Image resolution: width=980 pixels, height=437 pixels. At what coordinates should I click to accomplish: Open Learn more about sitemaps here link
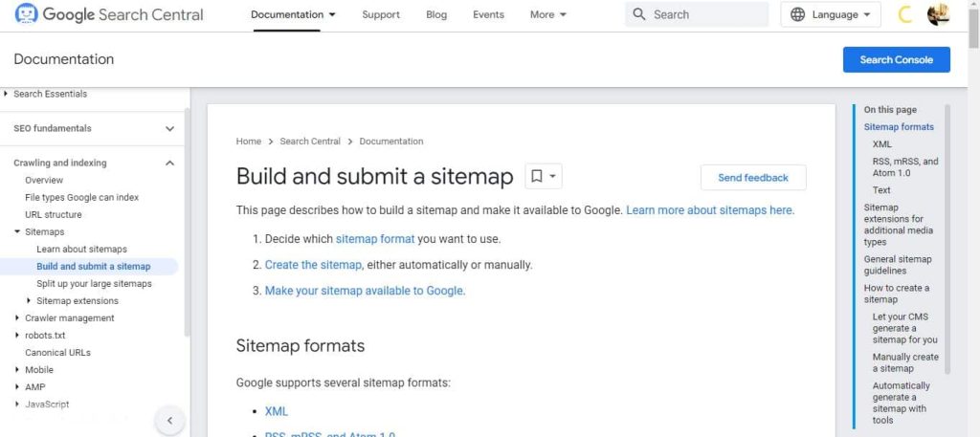click(710, 210)
